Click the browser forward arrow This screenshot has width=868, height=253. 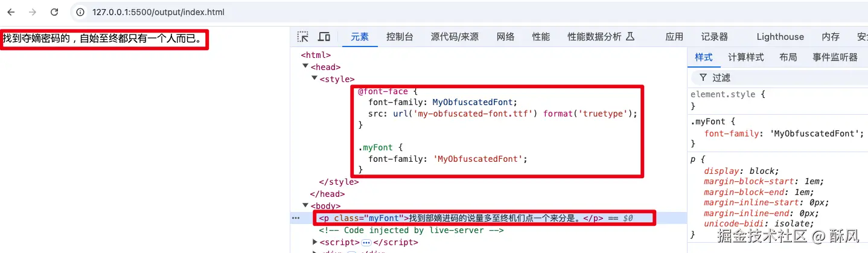click(x=33, y=12)
